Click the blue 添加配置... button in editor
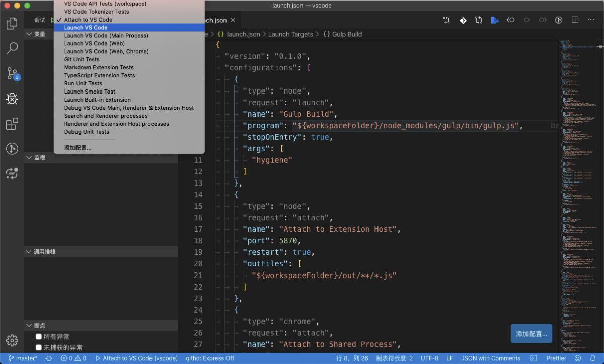 531,334
